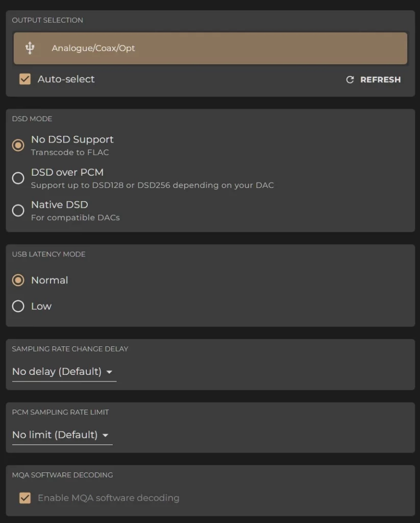Toggle Enable MQA software decoding checkbox

coord(25,498)
